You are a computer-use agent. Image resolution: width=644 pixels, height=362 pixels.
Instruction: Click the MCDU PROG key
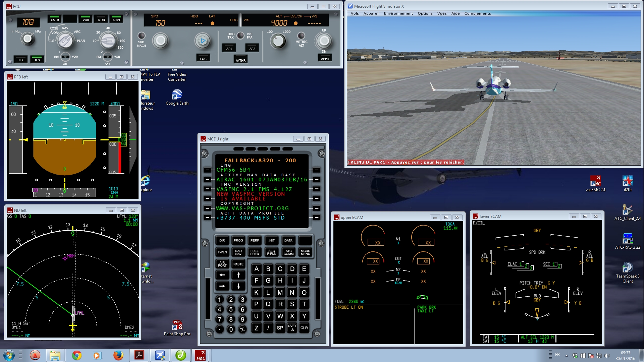click(238, 240)
